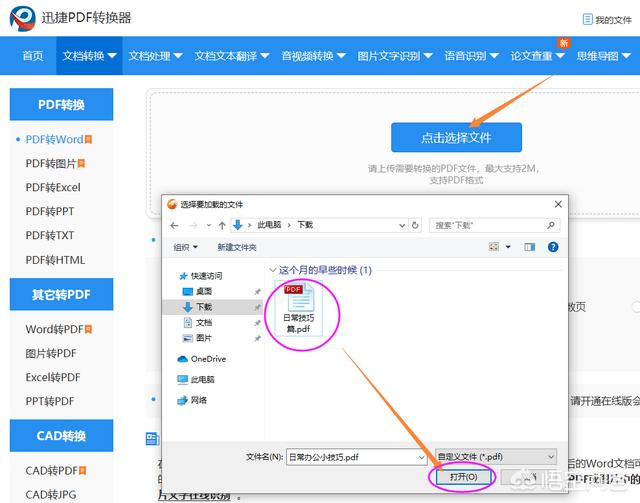
Task: Click the PDF转换 section header
Action: tap(61, 105)
